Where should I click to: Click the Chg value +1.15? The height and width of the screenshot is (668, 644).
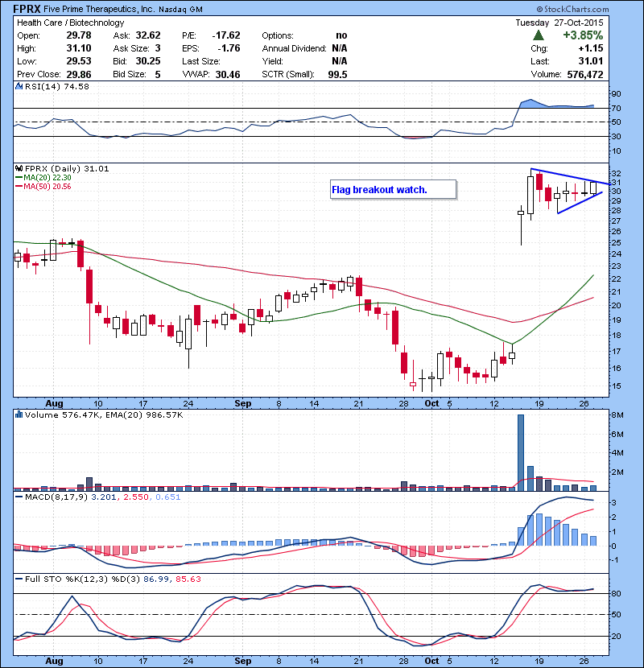click(x=591, y=48)
